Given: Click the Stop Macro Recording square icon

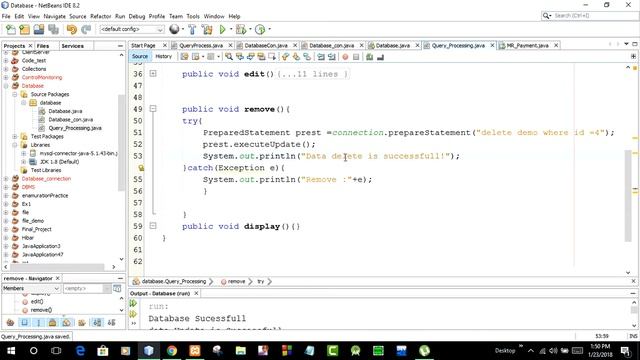Looking at the screenshot, I should (x=356, y=57).
